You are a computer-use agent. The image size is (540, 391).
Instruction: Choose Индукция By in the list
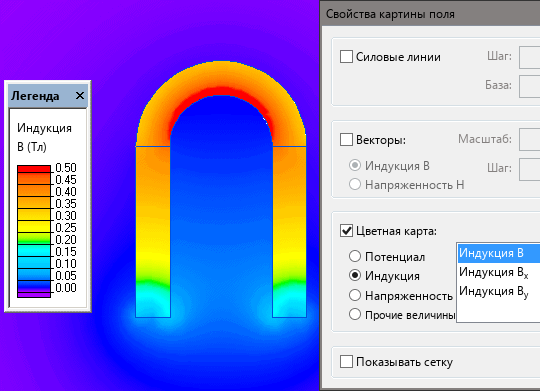(x=499, y=291)
